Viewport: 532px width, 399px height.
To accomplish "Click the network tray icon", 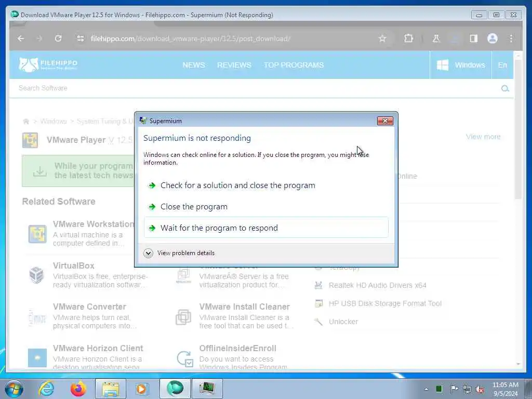I will (x=467, y=389).
